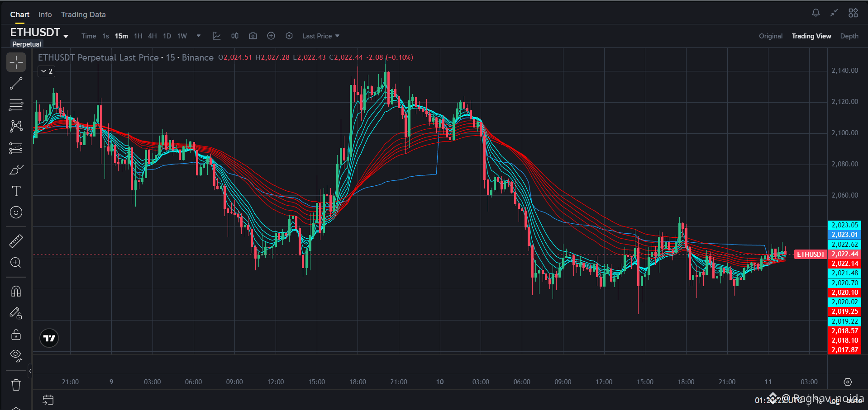Viewport: 868px width, 410px height.
Task: Click the shrink chart arrows icon
Action: (x=834, y=13)
